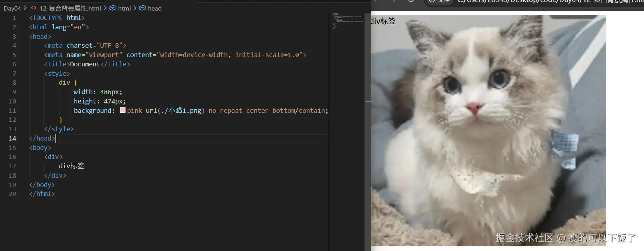Screen dimensions: 644x251
Task: Select the html symbol breadcrumb
Action: 120,8
